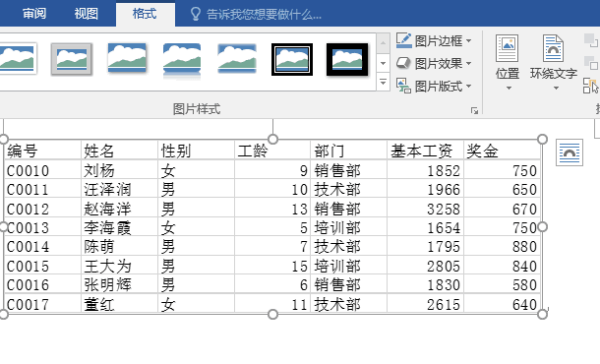Click the 环绕文字 icon
This screenshot has height=364, width=600.
[553, 48]
